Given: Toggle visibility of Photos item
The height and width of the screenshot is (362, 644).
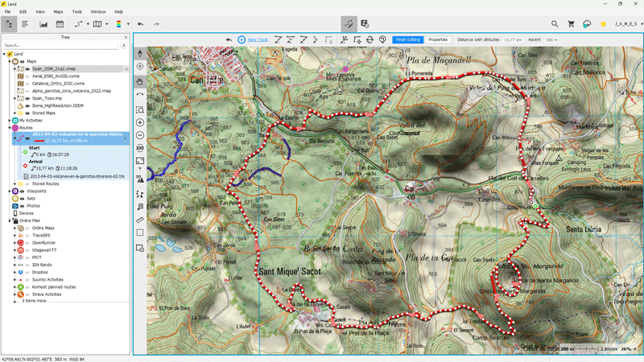Looking at the screenshot, I should click(23, 206).
